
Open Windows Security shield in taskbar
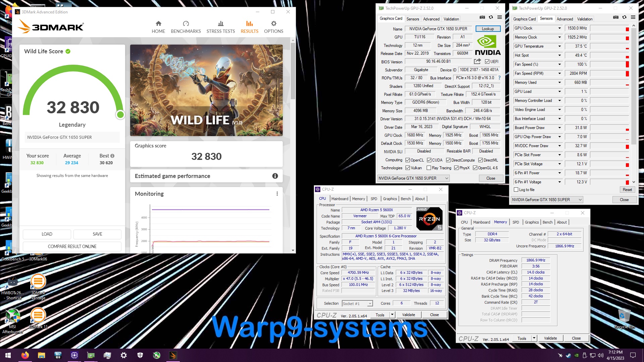pos(140,355)
